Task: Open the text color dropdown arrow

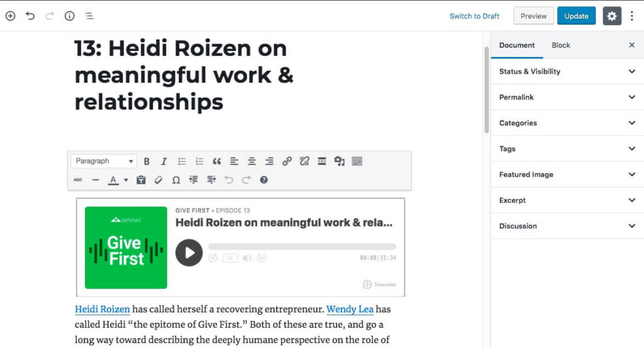Action: tap(126, 180)
